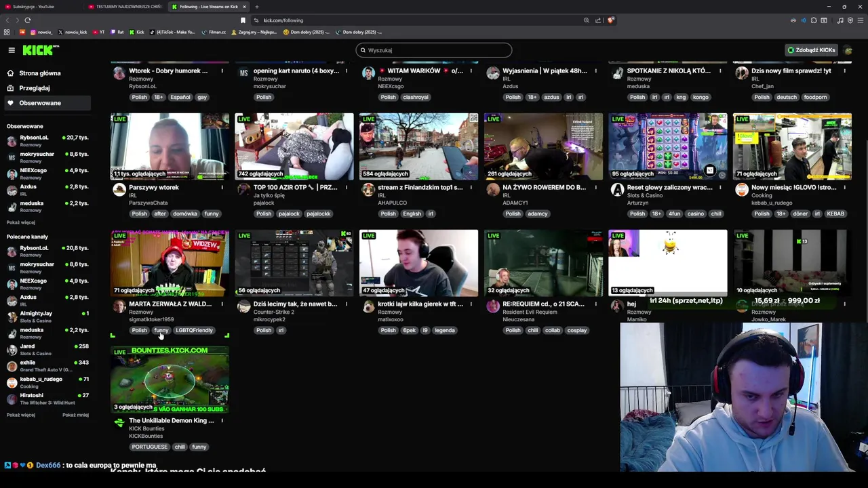Image resolution: width=868 pixels, height=488 pixels.
Task: Open options menu for RE:REQUIEM stream
Action: coord(595,304)
